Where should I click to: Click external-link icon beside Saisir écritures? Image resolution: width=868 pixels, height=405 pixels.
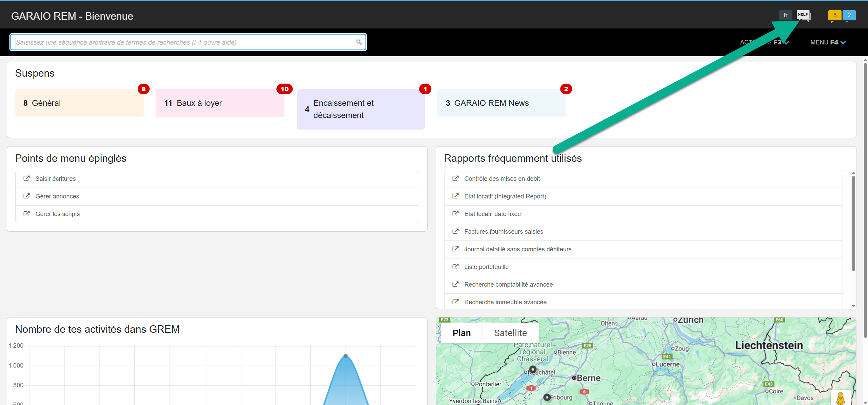26,178
